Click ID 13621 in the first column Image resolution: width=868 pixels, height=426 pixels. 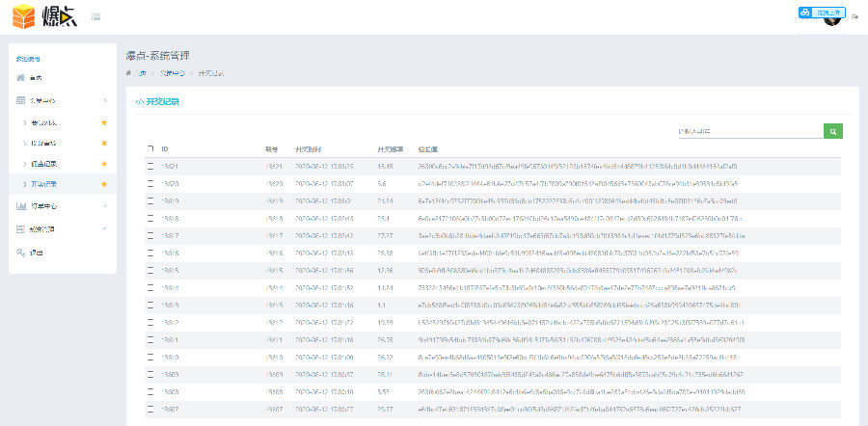(170, 167)
